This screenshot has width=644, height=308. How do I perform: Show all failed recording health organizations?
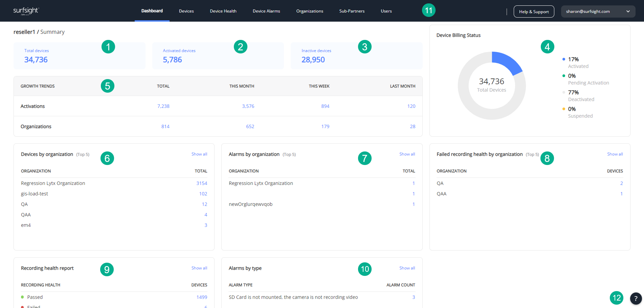(615, 154)
